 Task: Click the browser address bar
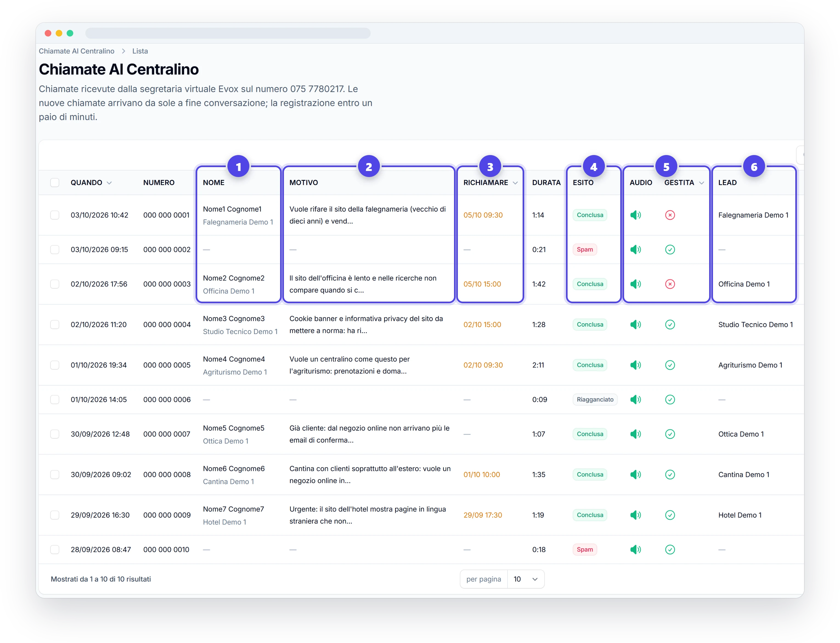click(x=228, y=33)
